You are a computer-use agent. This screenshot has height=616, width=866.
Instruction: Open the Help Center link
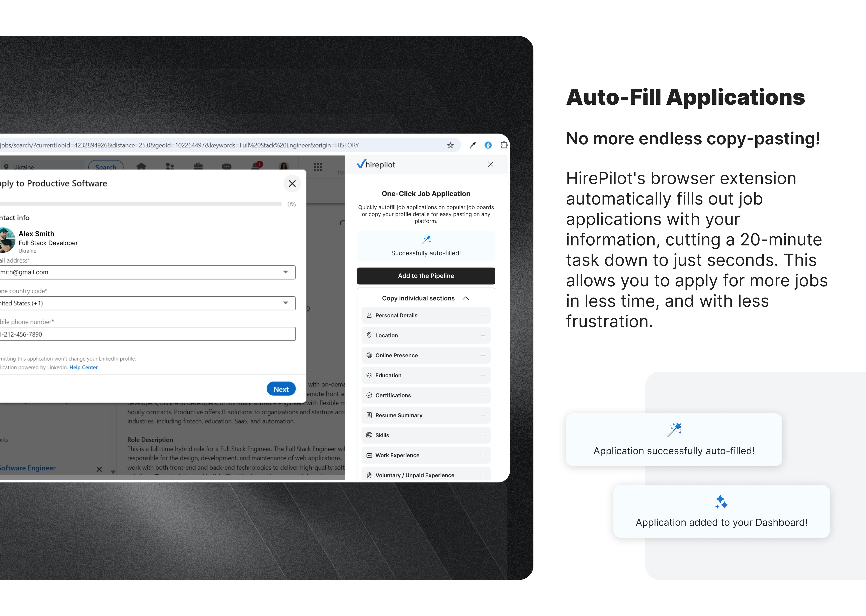83,368
